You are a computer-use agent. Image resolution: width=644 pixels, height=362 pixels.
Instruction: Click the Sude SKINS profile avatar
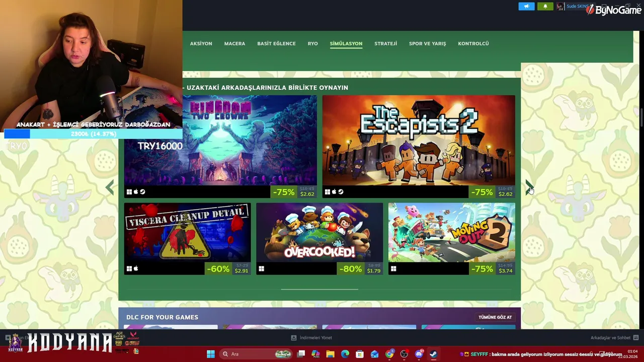(x=560, y=7)
